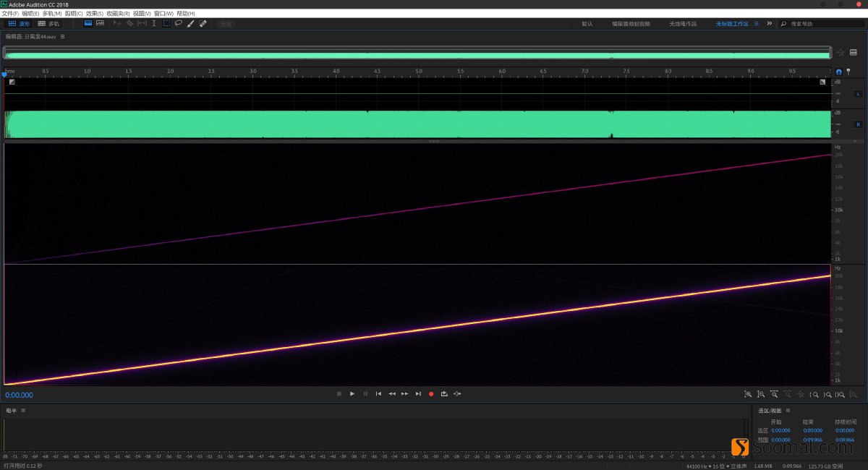Start playback with the Play button
Image resolution: width=868 pixels, height=470 pixels.
click(352, 394)
